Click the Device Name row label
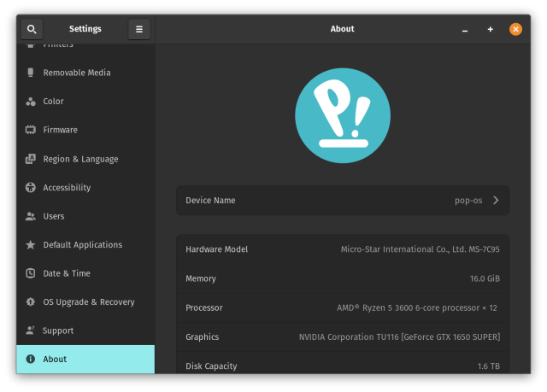The width and height of the screenshot is (547, 392). click(210, 201)
